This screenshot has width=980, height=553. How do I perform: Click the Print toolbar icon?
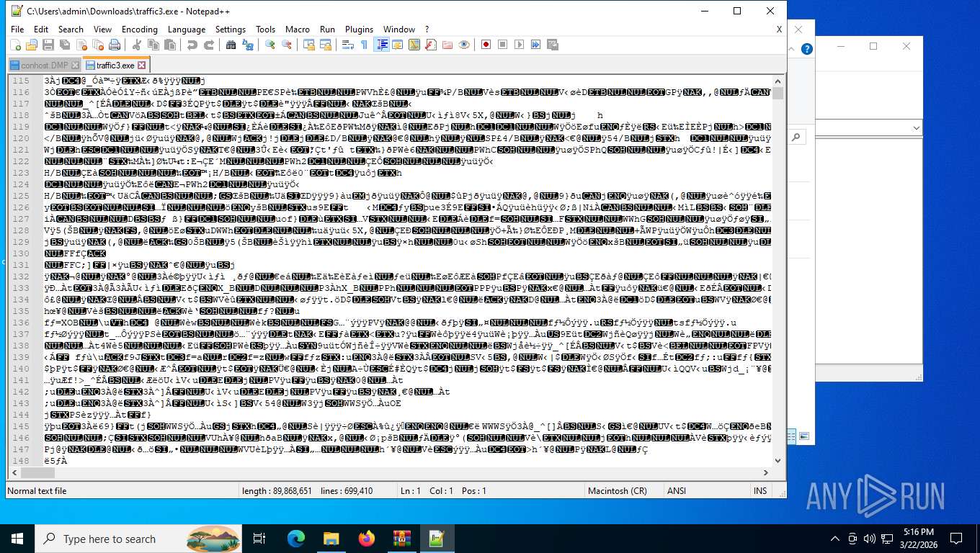[x=115, y=45]
